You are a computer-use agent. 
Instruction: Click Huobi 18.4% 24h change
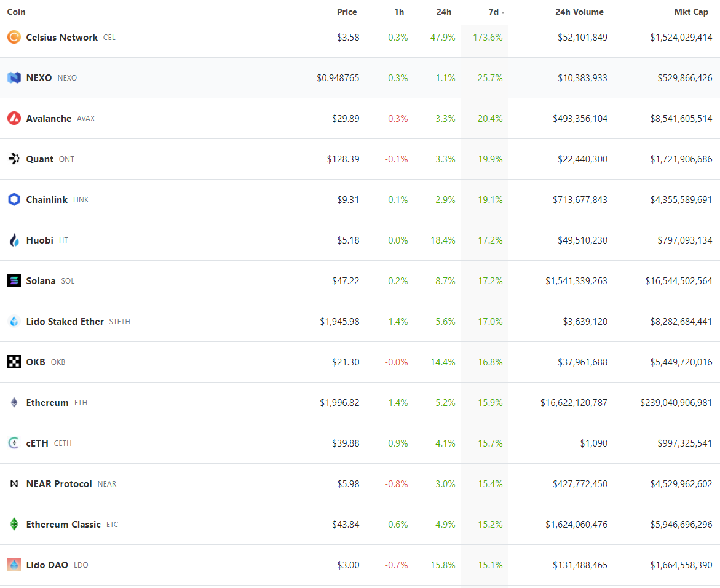tap(443, 240)
